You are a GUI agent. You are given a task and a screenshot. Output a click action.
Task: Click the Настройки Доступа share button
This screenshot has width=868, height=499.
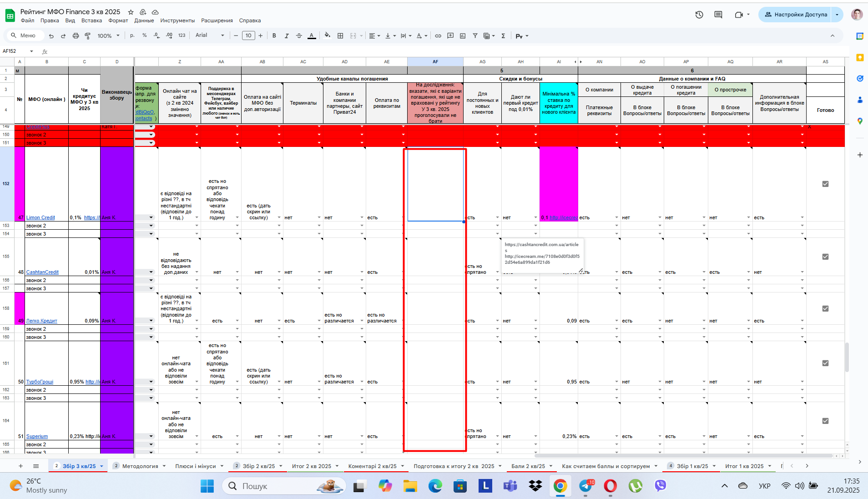point(795,15)
